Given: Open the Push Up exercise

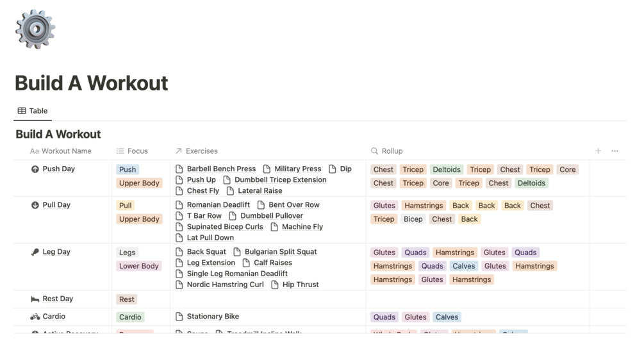Looking at the screenshot, I should pos(201,180).
